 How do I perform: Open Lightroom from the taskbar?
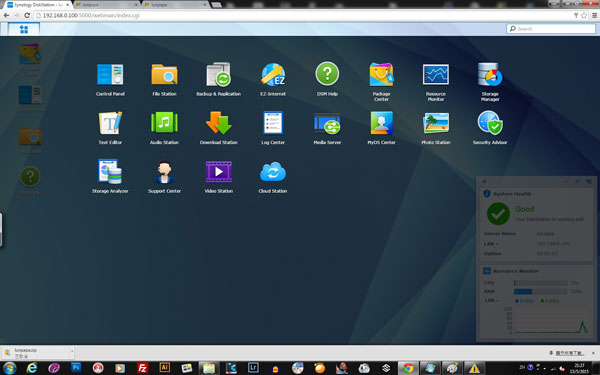(253, 368)
